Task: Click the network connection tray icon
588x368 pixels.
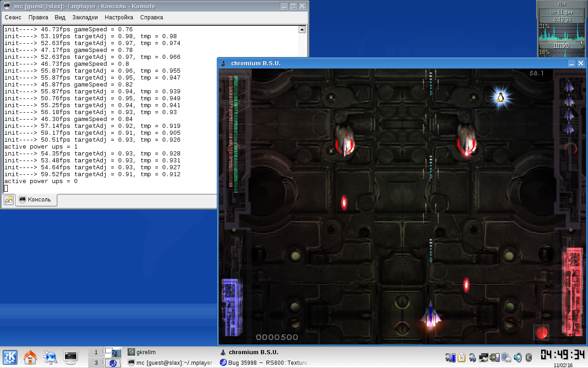Action: click(483, 357)
